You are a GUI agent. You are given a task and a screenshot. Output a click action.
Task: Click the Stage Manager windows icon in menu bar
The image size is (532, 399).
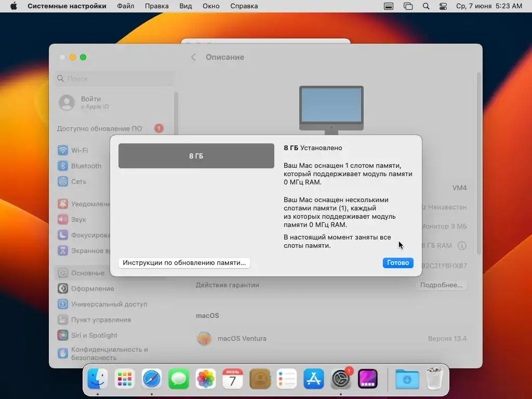point(408,6)
